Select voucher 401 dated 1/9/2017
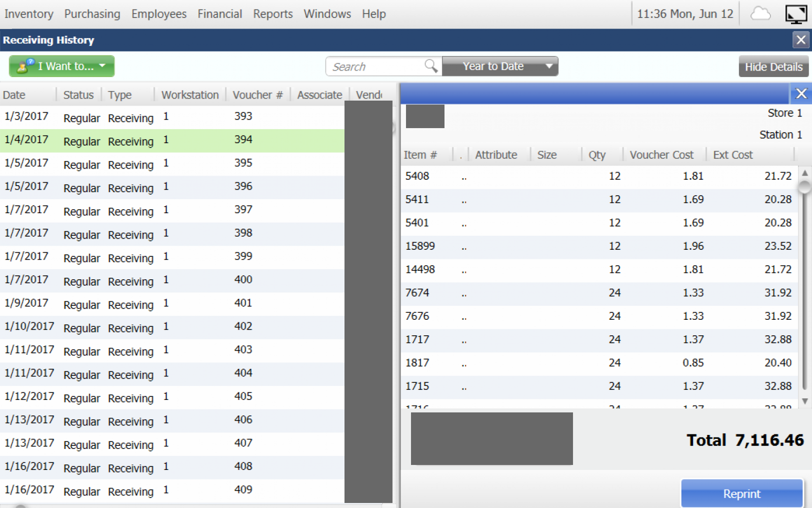 172,304
